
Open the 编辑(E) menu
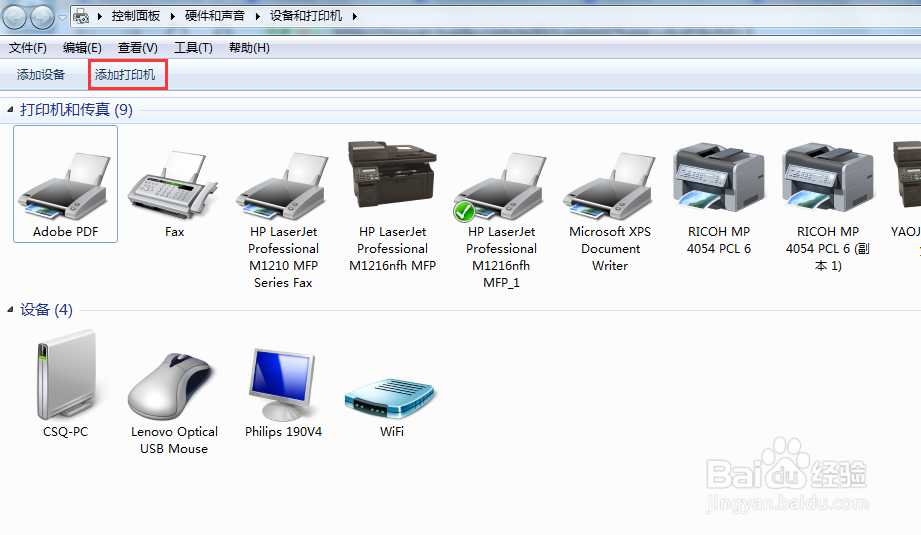coord(82,48)
